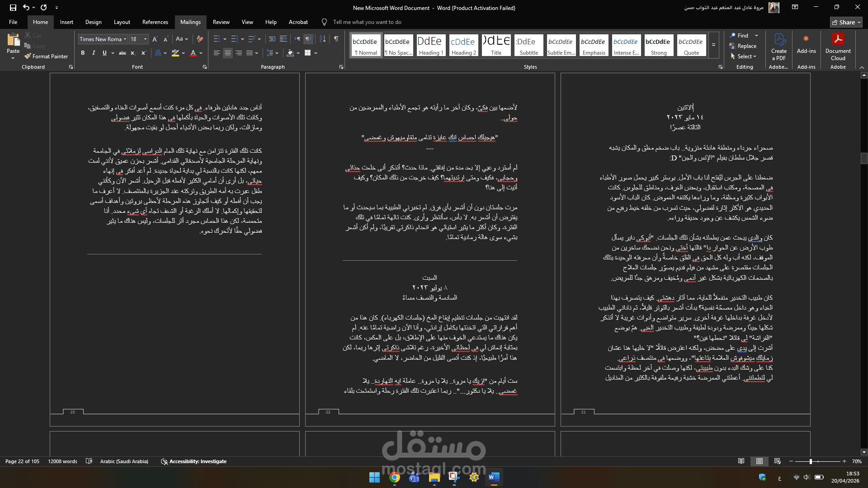The image size is (868, 488).
Task: Toggle Show/Hide paragraph marks
Action: point(336,39)
